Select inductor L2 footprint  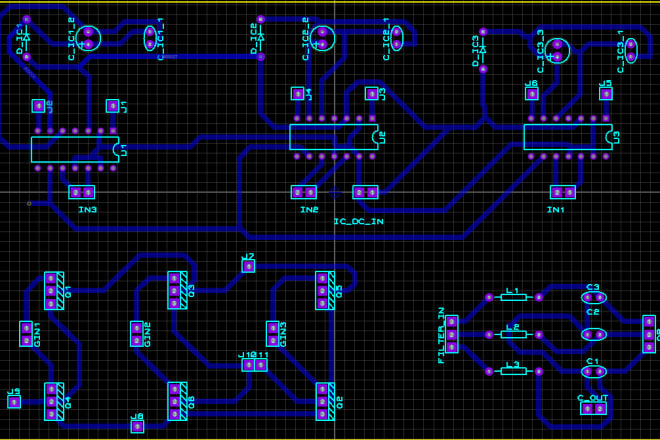[x=514, y=334]
